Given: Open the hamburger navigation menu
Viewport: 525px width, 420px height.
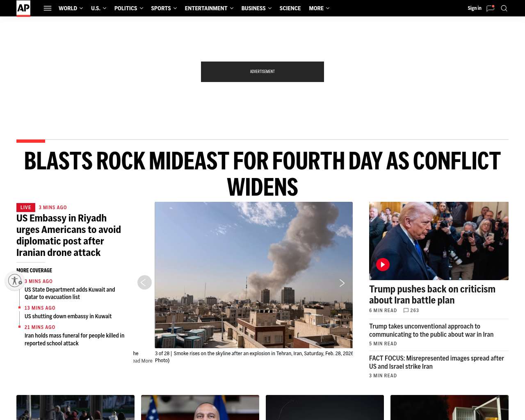Looking at the screenshot, I should pyautogui.click(x=48, y=8).
